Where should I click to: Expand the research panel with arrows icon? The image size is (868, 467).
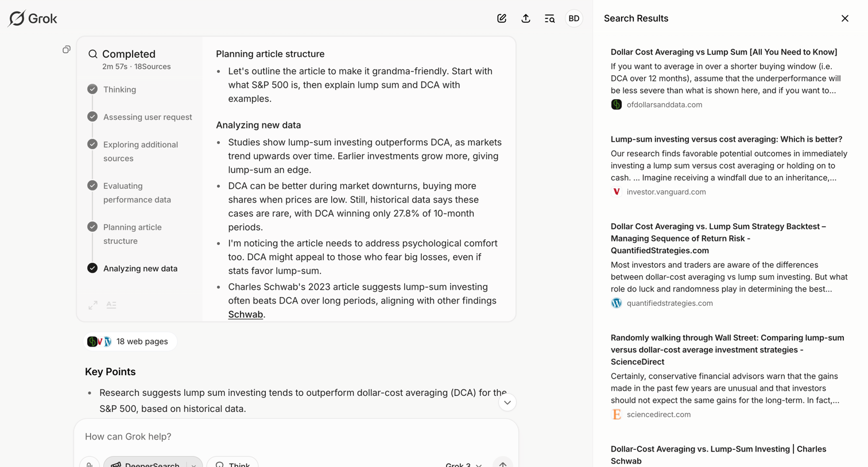[93, 305]
